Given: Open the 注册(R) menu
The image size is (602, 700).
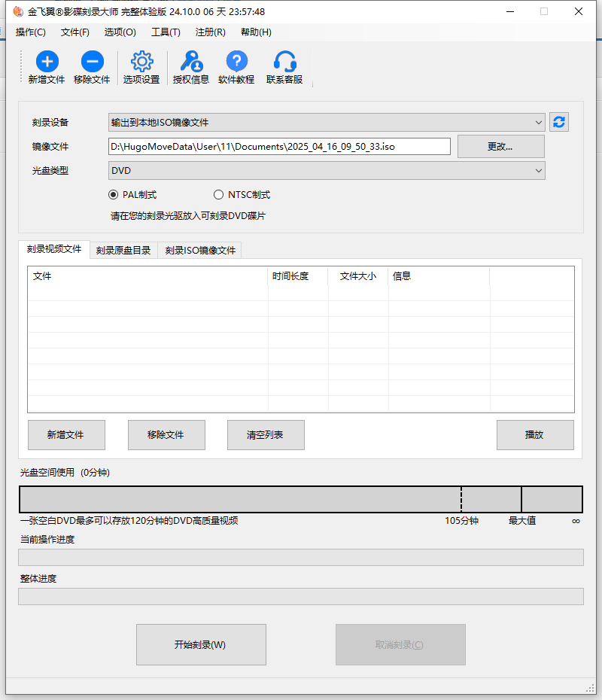Looking at the screenshot, I should 210,32.
